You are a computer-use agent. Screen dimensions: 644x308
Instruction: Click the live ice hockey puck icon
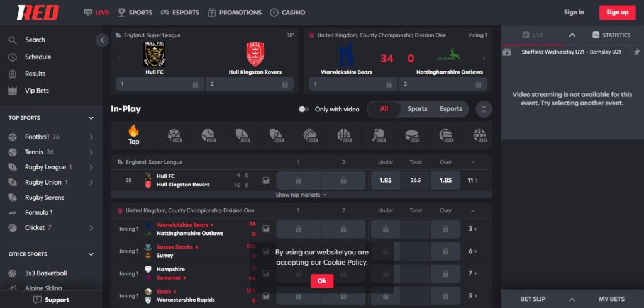(411, 135)
